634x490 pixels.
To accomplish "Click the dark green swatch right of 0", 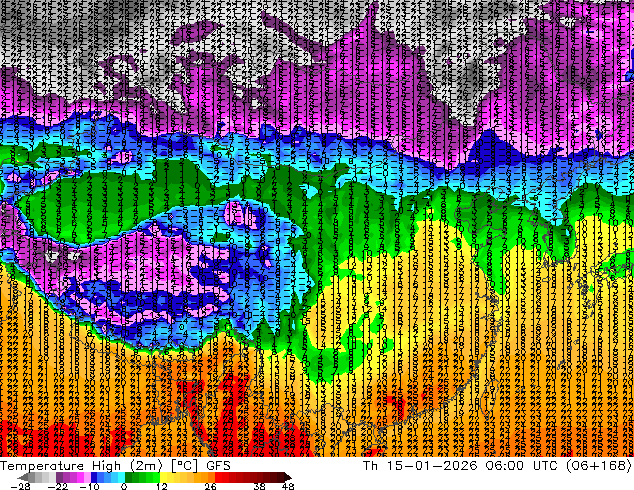I will [x=128, y=477].
